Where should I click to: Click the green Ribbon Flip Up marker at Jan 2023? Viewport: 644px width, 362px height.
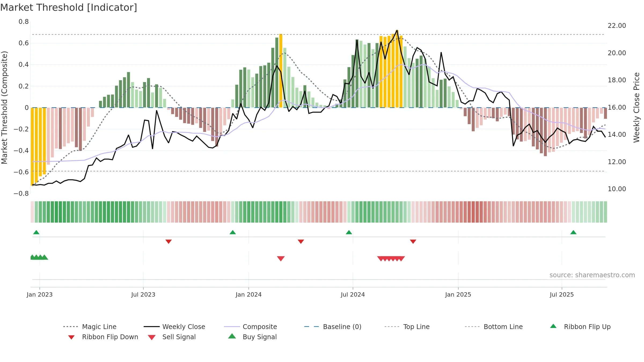[36, 232]
